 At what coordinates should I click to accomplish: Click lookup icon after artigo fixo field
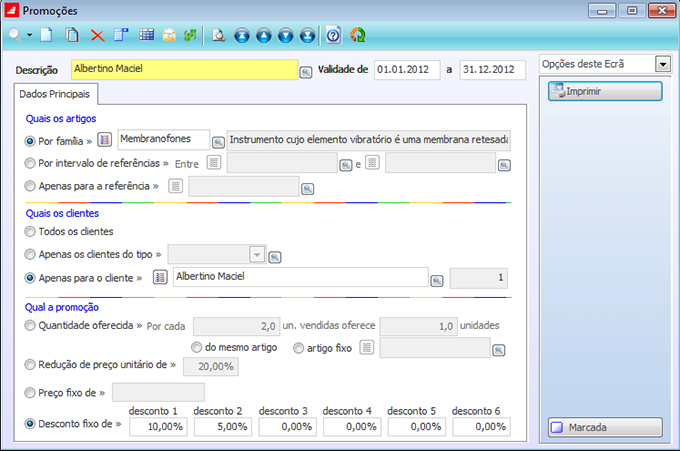pyautogui.click(x=499, y=350)
